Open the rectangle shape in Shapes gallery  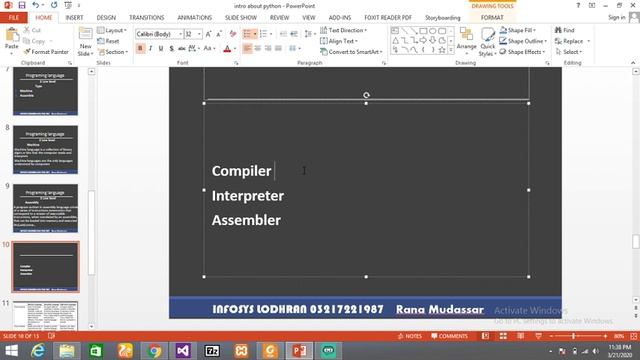(423, 31)
